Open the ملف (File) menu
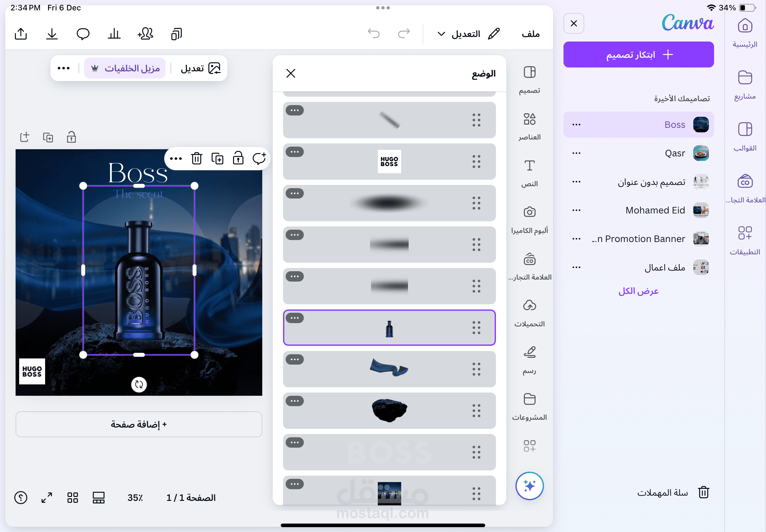Image resolution: width=766 pixels, height=532 pixels. (x=530, y=34)
